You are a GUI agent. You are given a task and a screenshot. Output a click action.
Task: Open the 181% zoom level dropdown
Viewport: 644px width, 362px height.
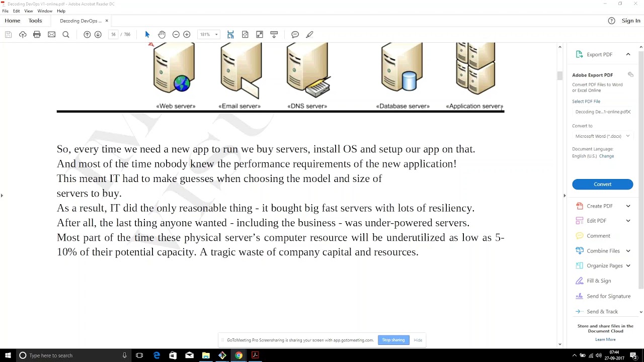[x=209, y=35]
